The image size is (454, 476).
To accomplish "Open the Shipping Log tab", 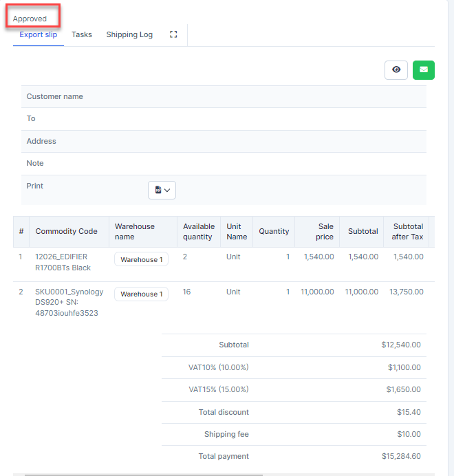I will (129, 34).
